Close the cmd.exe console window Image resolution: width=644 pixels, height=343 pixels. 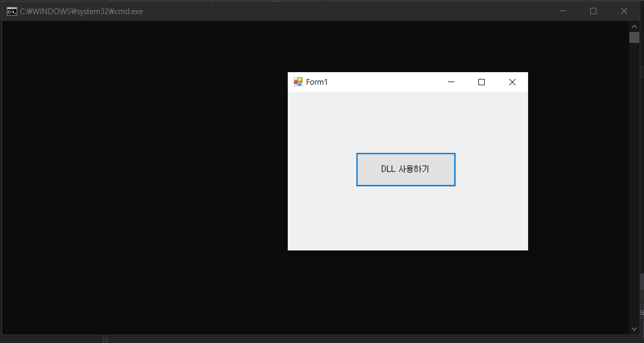[624, 11]
